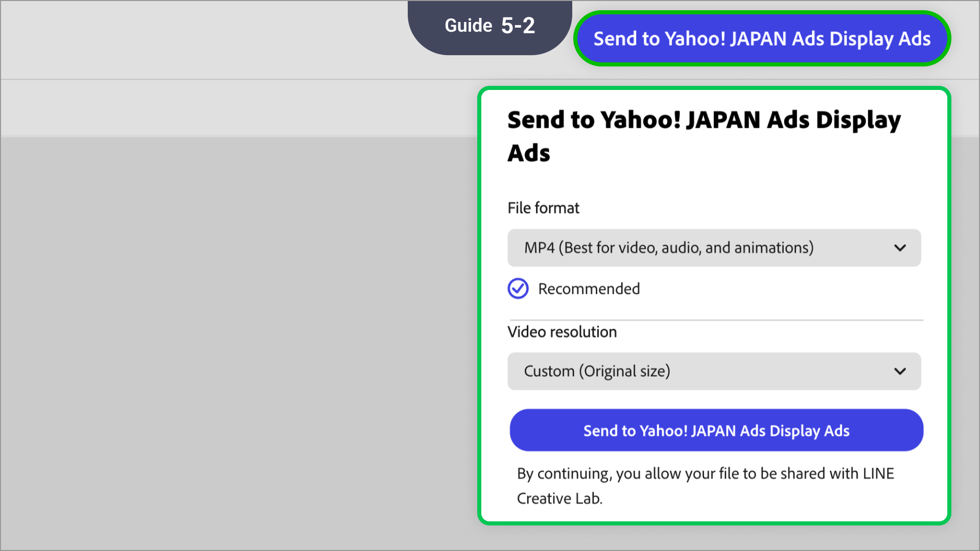Open the File format dropdown
Image resolution: width=980 pixels, height=551 pixels.
click(714, 248)
